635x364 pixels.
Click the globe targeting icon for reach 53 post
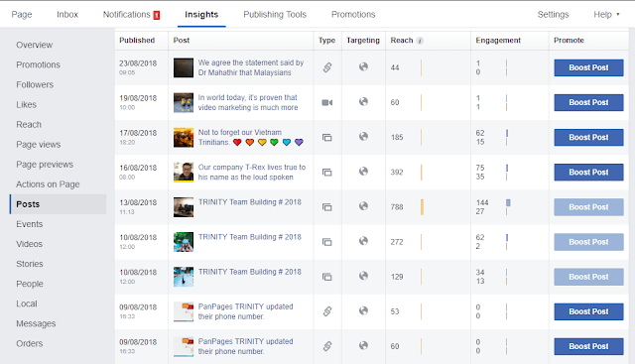point(363,310)
